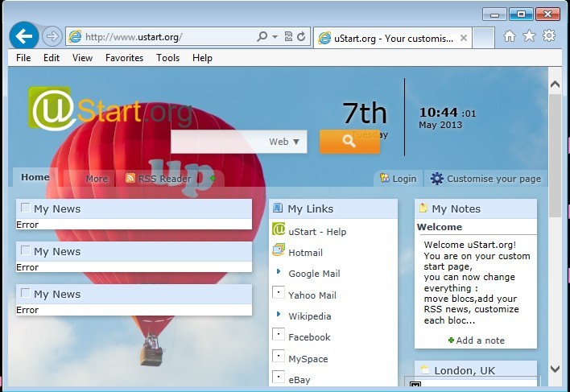Click the orange search button
The height and width of the screenshot is (392, 570).
click(349, 142)
